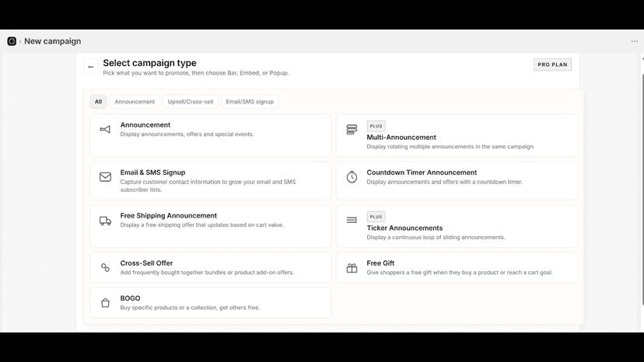Screen dimensions: 644x362
Task: Click 'Give shoppers a free gift' description
Action: [460, 272]
